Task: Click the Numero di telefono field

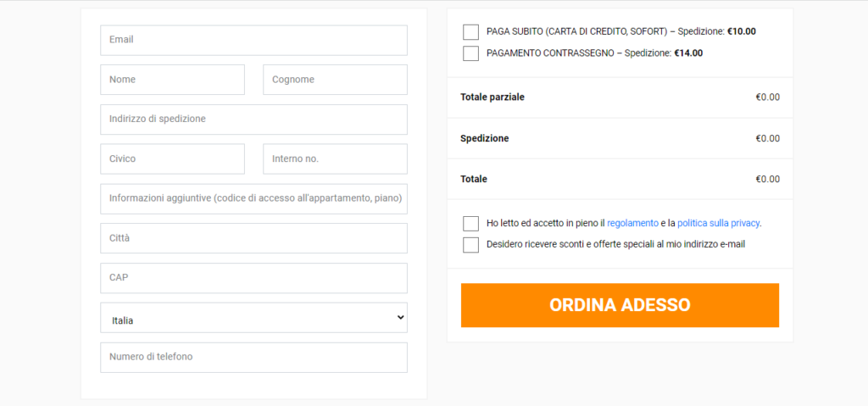Action: pos(253,357)
